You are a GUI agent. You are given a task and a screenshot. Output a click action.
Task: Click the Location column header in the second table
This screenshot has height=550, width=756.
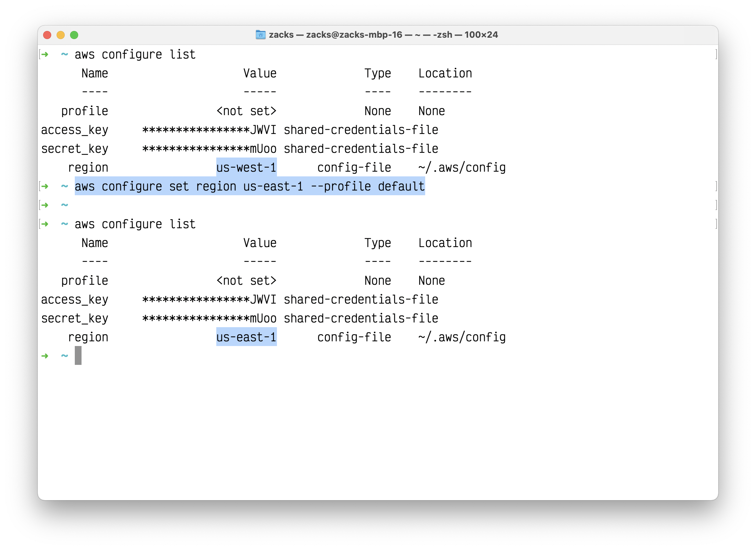pyautogui.click(x=445, y=243)
